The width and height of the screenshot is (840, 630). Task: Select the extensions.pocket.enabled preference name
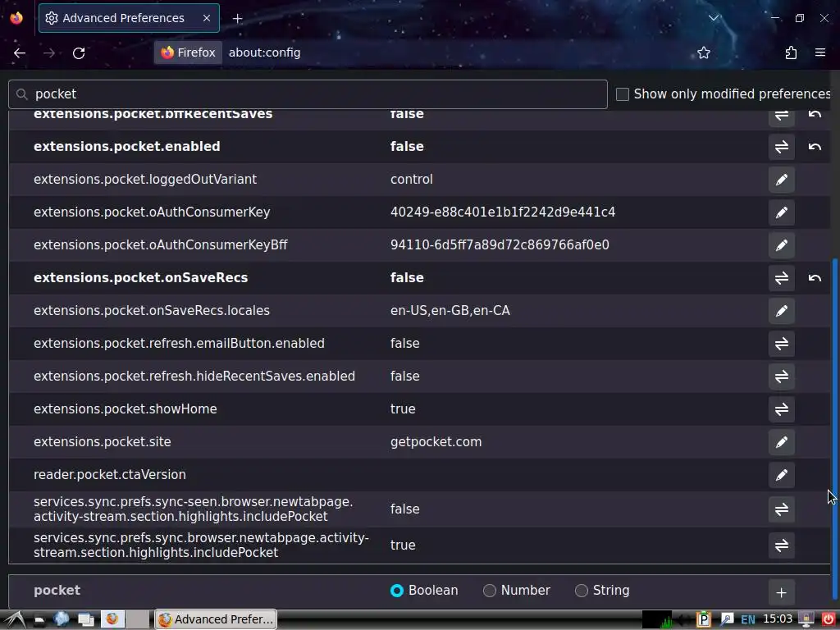click(x=127, y=146)
